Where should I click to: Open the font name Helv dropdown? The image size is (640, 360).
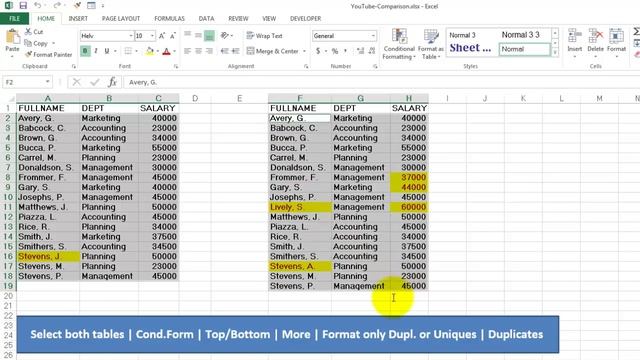131,36
